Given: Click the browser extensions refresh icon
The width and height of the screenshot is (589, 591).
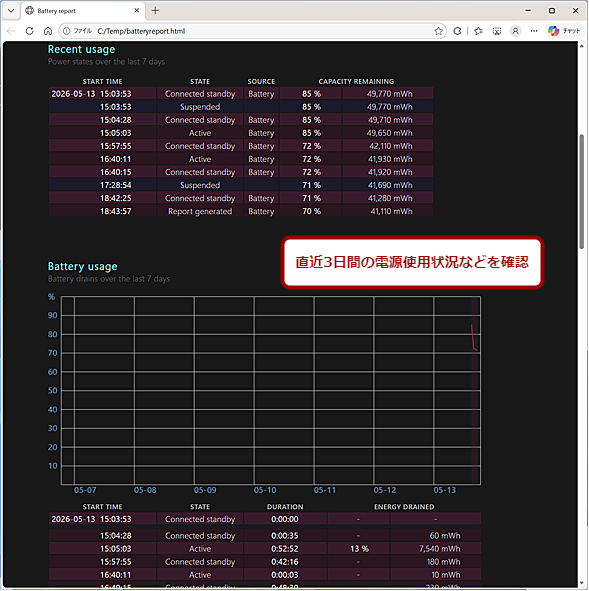Looking at the screenshot, I should tap(457, 31).
